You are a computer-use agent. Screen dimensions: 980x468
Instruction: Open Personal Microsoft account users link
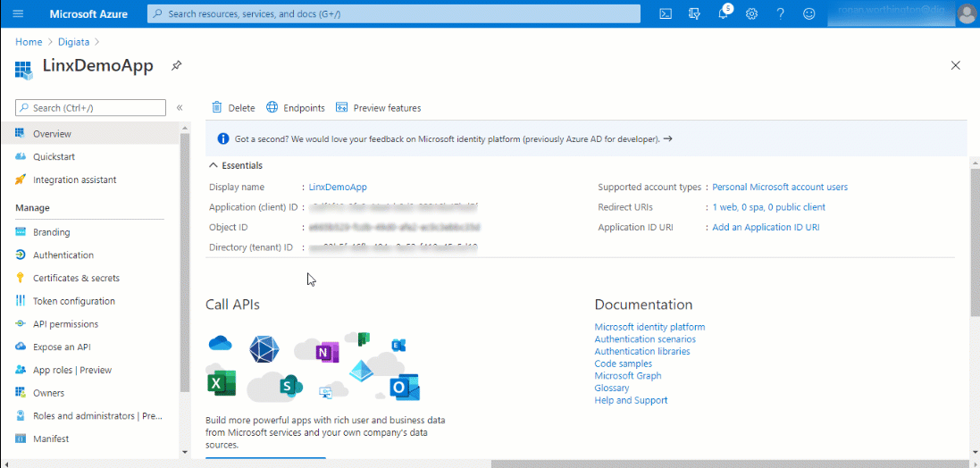click(x=780, y=187)
